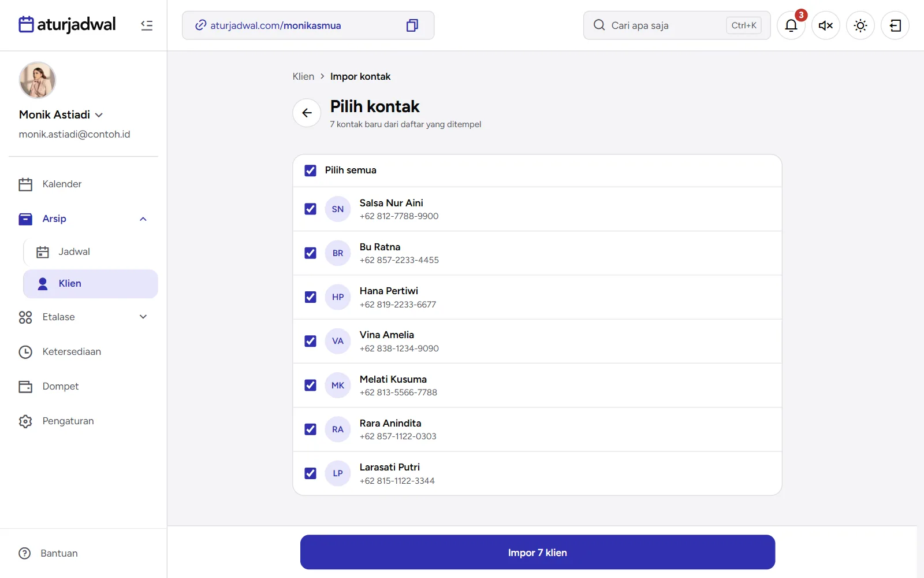
Task: Deselect Melati Kusuma's checkbox
Action: 311,386
